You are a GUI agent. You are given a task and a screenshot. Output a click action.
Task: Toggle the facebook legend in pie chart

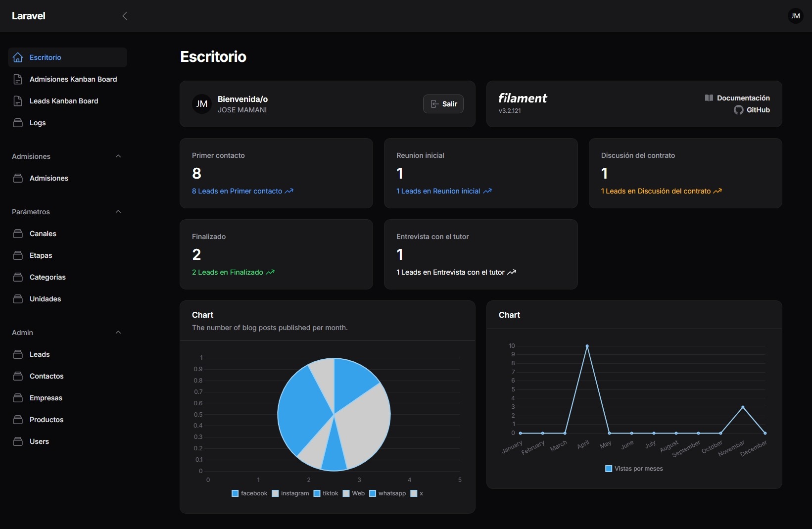(249, 493)
